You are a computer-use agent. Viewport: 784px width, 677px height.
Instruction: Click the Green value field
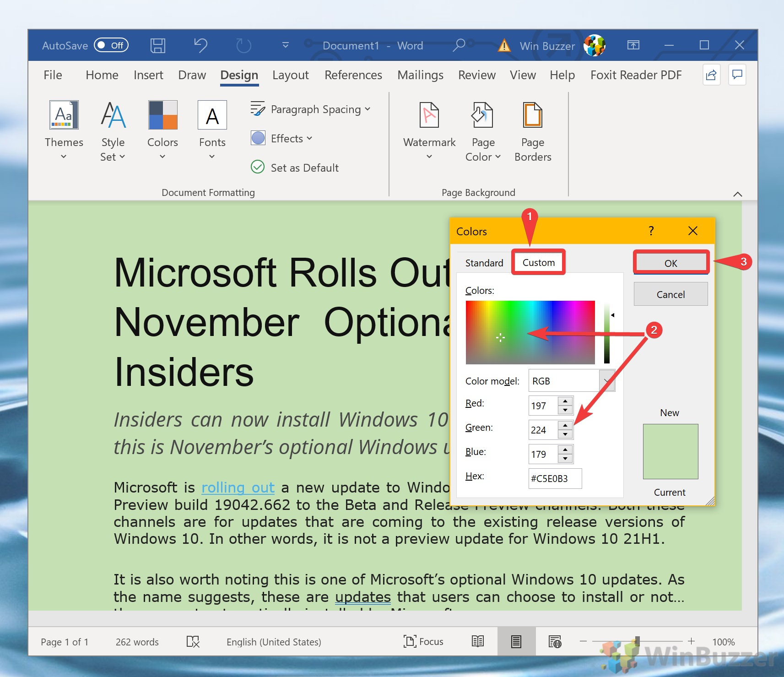(x=543, y=430)
